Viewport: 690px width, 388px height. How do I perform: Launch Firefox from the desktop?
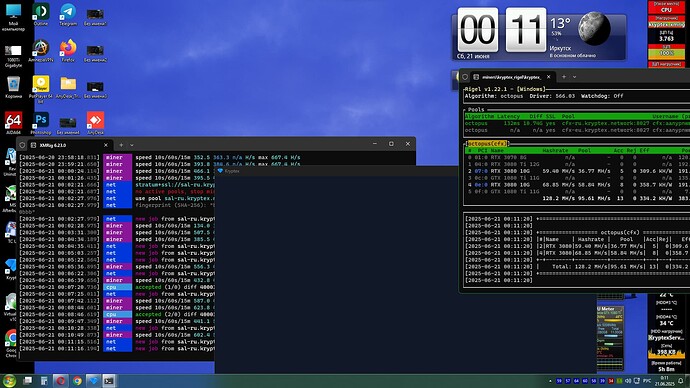point(68,50)
